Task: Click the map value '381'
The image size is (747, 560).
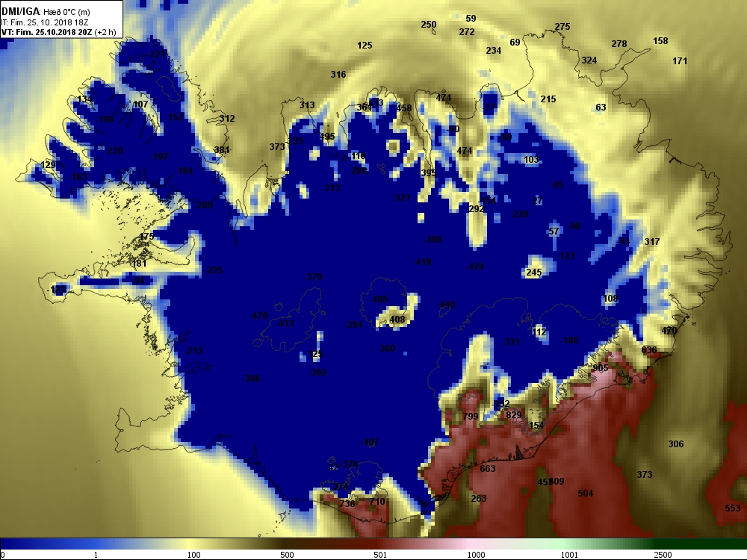Action: (x=222, y=150)
